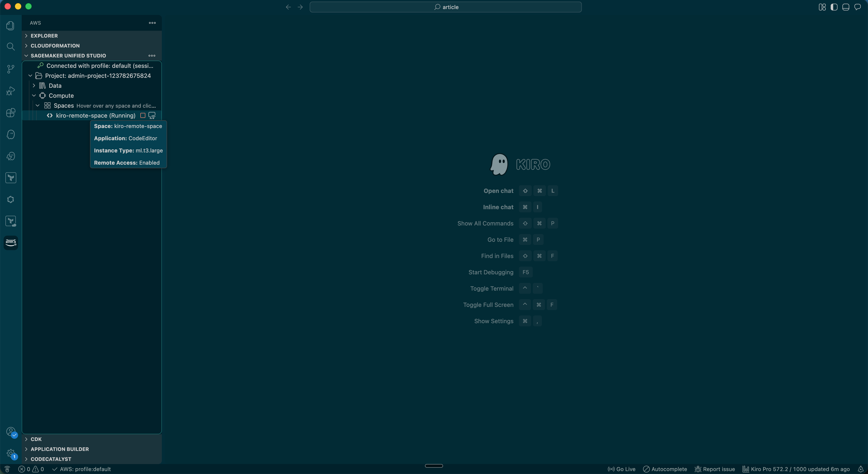The image size is (868, 474).
Task: Show errors and warnings problems count
Action: pos(31,469)
